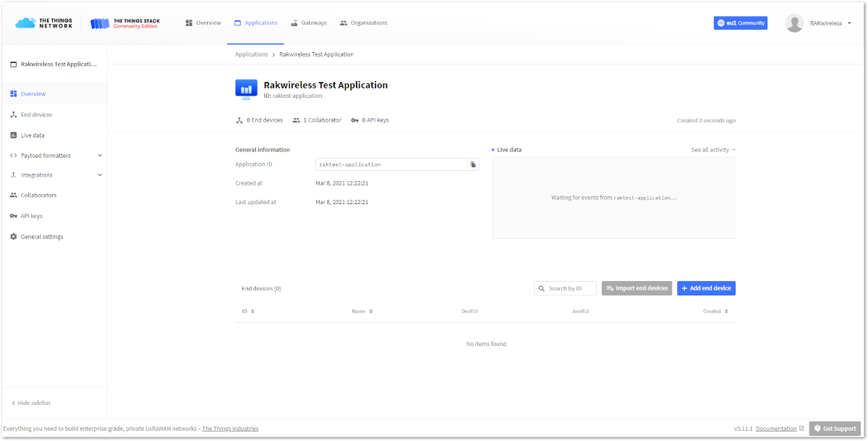Sort the table by Name column
The width and height of the screenshot is (868, 441).
click(x=362, y=311)
